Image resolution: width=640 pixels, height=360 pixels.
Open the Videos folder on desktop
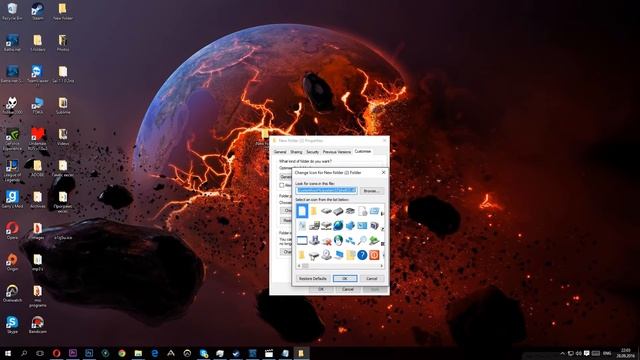click(x=63, y=136)
